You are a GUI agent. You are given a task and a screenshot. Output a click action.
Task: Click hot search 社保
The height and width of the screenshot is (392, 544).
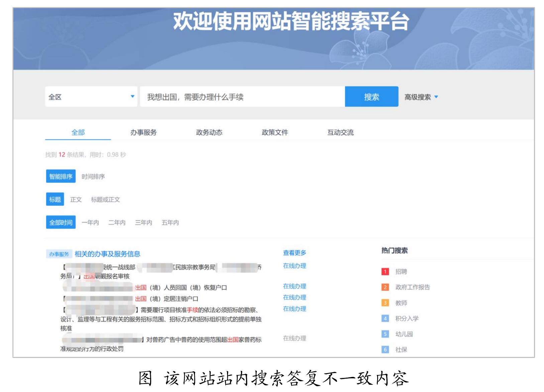click(x=401, y=350)
